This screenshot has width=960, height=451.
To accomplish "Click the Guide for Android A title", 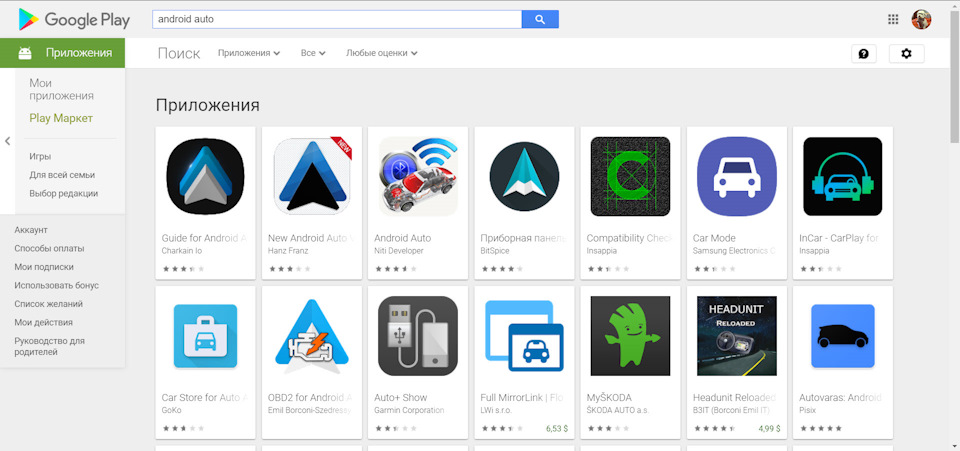I will pos(204,238).
